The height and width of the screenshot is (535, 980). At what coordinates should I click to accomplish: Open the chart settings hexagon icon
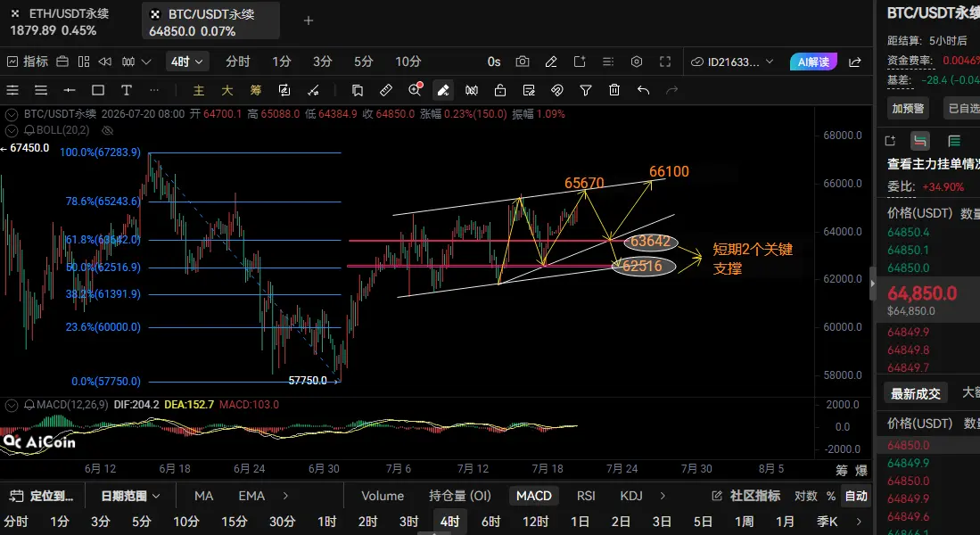637,62
